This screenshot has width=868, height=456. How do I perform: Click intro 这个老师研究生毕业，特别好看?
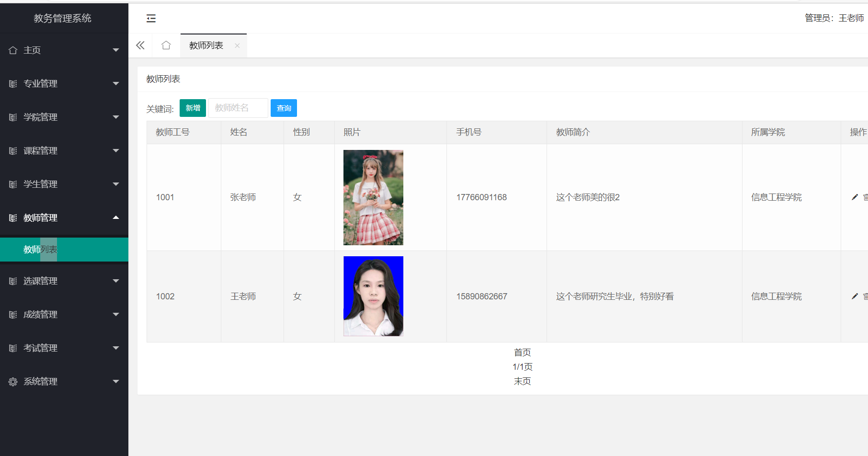coord(615,296)
